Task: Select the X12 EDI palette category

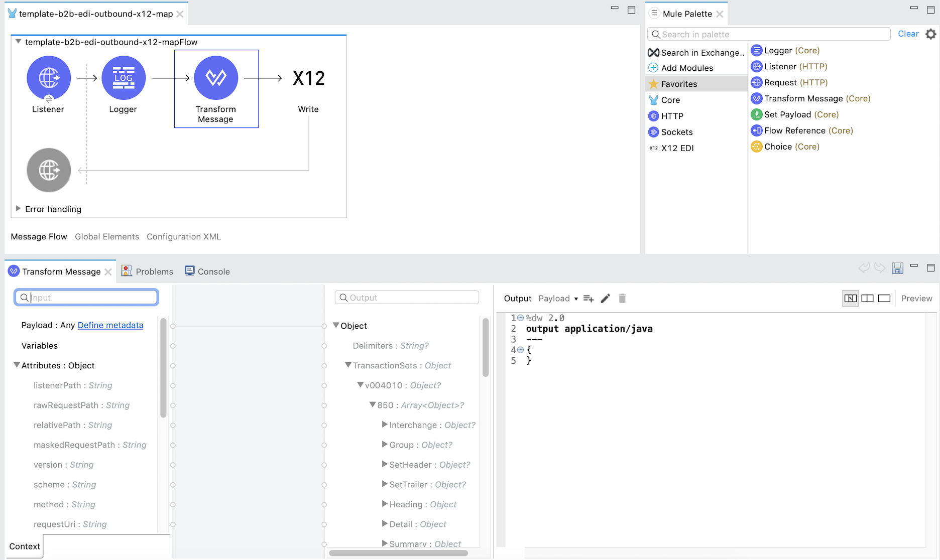Action: click(671, 148)
